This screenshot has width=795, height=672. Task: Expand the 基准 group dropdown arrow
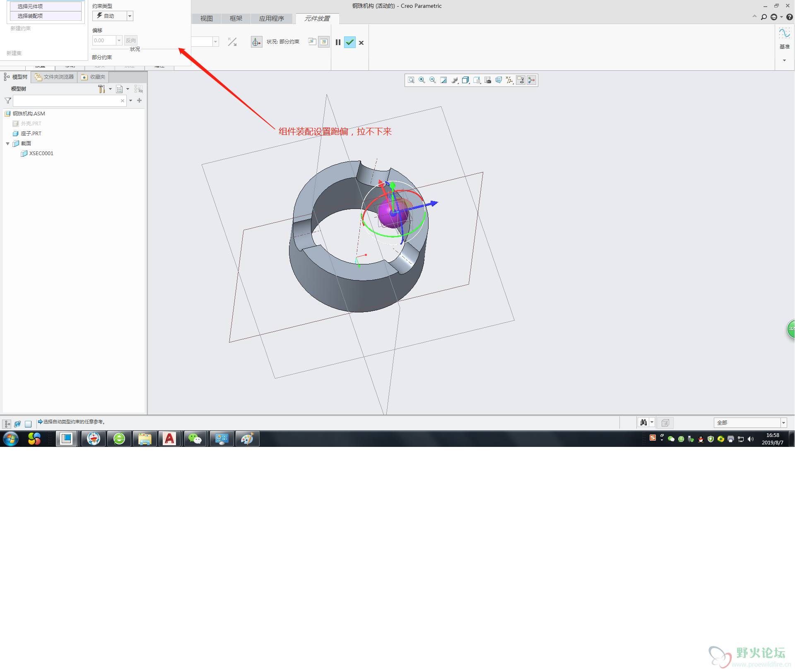(x=784, y=60)
